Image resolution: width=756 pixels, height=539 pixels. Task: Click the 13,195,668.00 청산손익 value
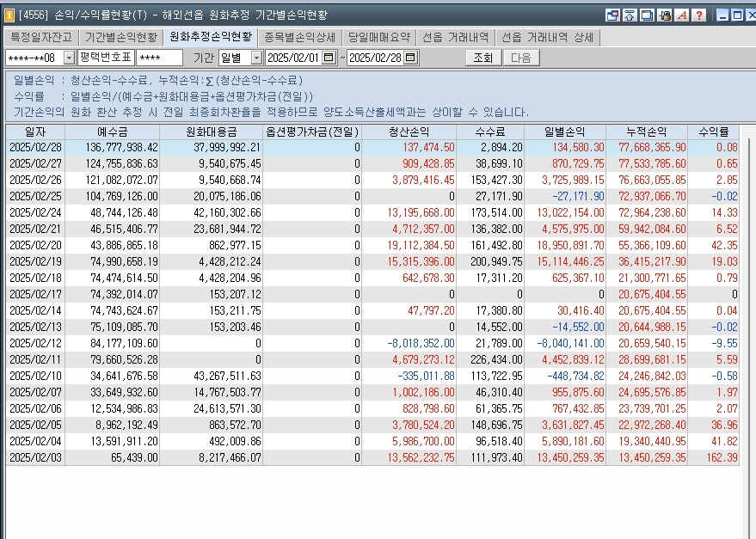pyautogui.click(x=421, y=212)
